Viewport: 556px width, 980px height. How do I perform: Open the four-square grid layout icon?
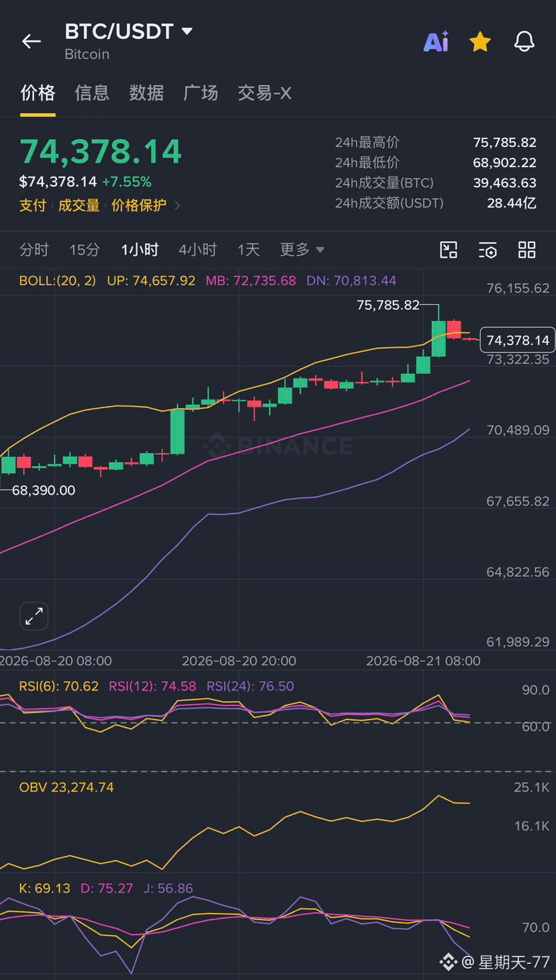527,250
